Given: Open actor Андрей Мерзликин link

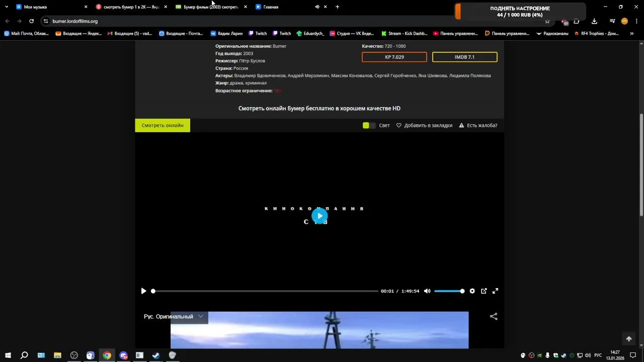Looking at the screenshot, I should point(308,75).
